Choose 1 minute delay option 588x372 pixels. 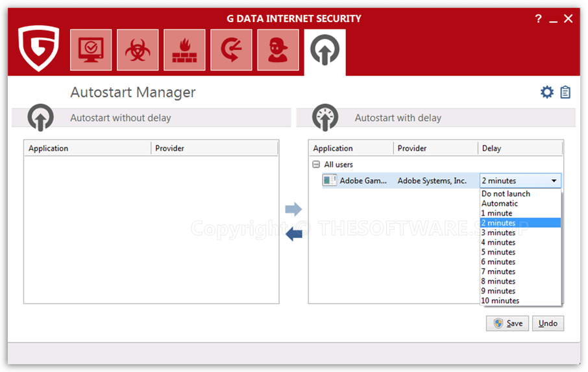[x=521, y=213]
